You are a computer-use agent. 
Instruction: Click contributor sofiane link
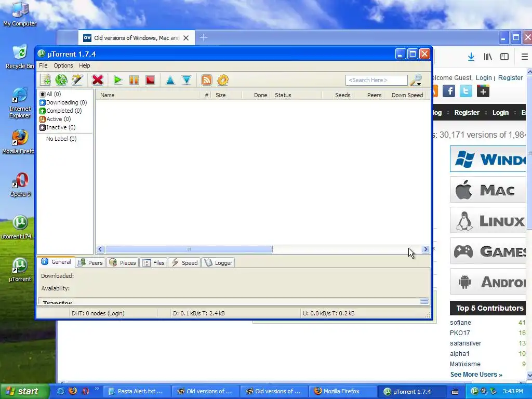pos(460,322)
